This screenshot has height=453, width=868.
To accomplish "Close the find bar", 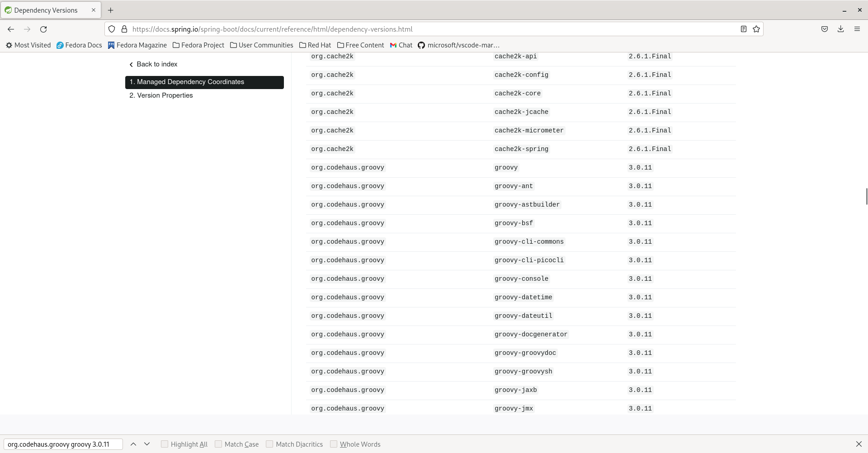I will pyautogui.click(x=859, y=444).
